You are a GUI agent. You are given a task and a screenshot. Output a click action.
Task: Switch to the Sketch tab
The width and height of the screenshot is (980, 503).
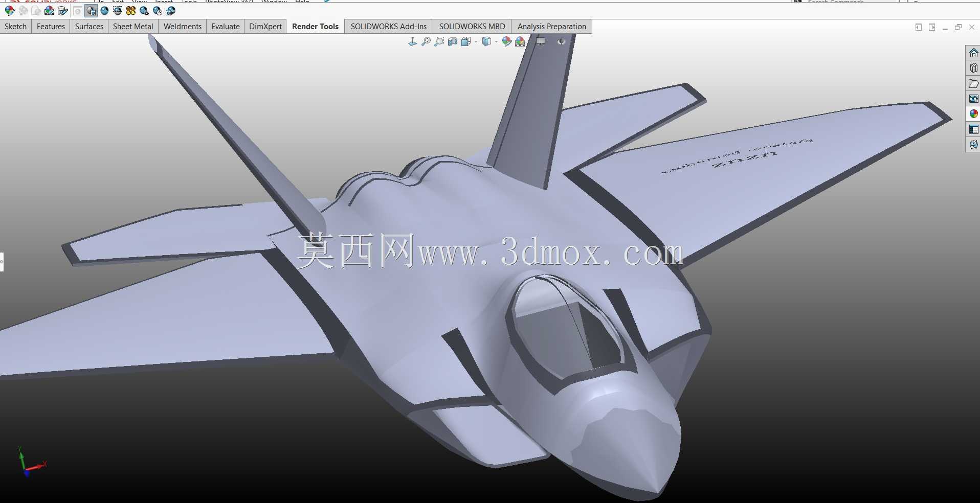point(15,27)
